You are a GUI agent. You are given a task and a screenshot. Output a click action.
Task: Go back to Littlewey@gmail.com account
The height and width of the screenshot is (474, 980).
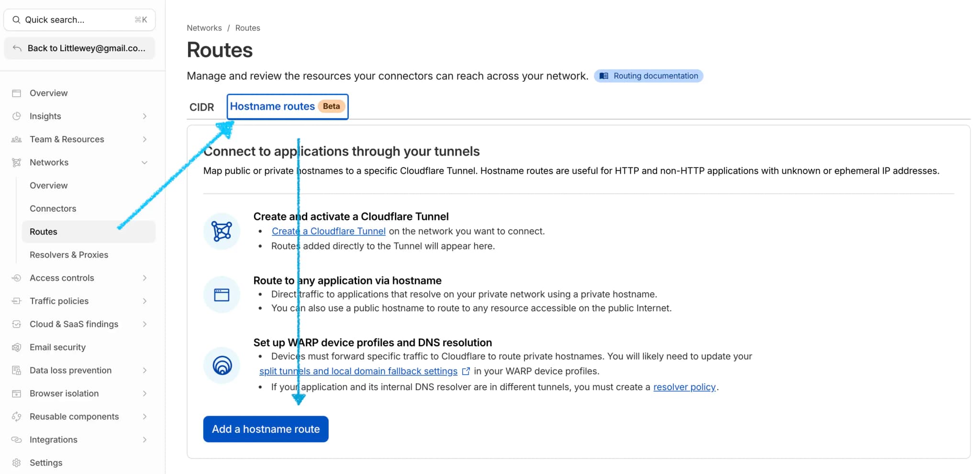click(x=79, y=48)
